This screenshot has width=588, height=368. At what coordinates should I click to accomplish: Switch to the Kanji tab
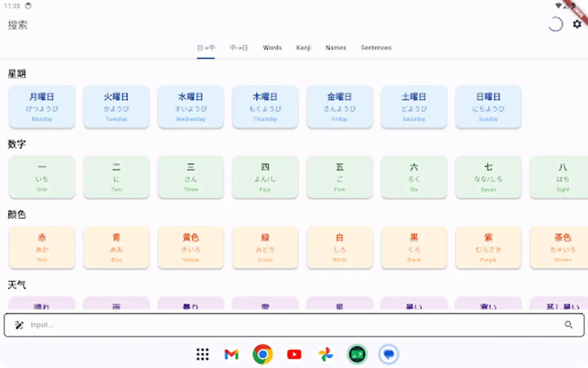[303, 47]
